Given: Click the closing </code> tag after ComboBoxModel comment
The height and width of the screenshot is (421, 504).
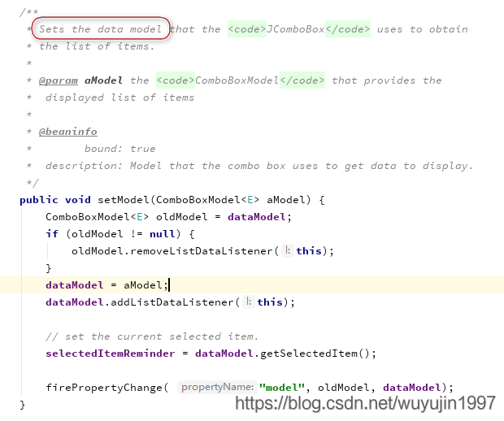Looking at the screenshot, I should (302, 80).
